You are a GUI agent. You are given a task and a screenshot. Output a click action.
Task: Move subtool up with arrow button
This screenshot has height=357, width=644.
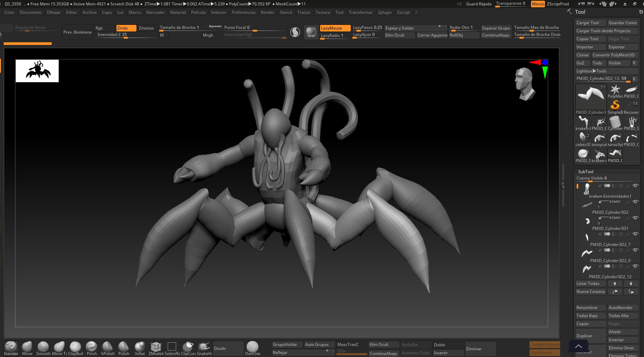click(615, 284)
